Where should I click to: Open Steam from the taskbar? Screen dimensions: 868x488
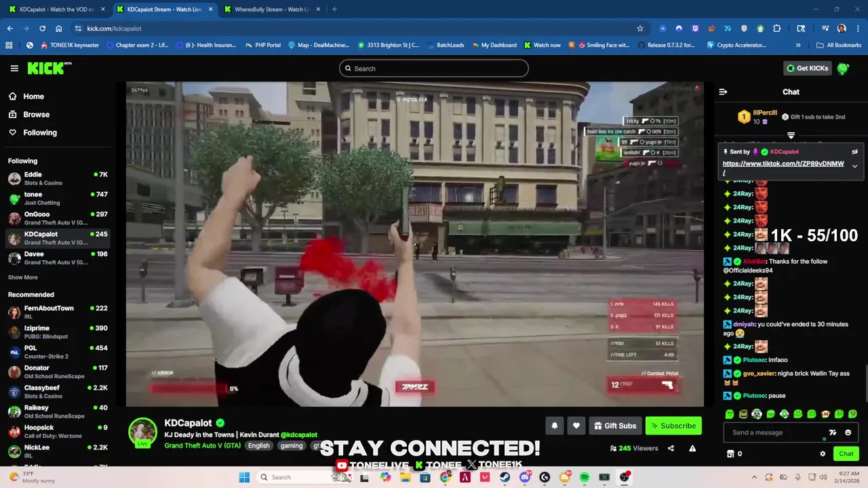[x=505, y=477]
